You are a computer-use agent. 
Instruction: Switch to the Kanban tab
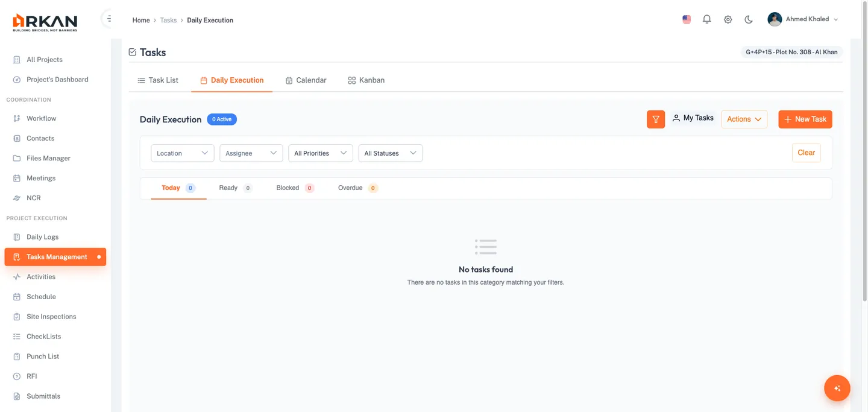(366, 80)
